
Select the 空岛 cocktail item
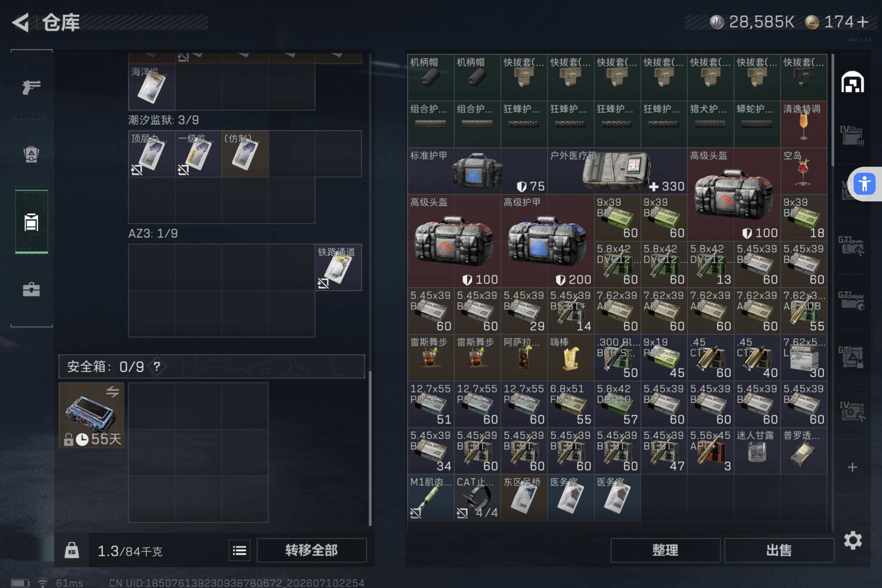[804, 171]
